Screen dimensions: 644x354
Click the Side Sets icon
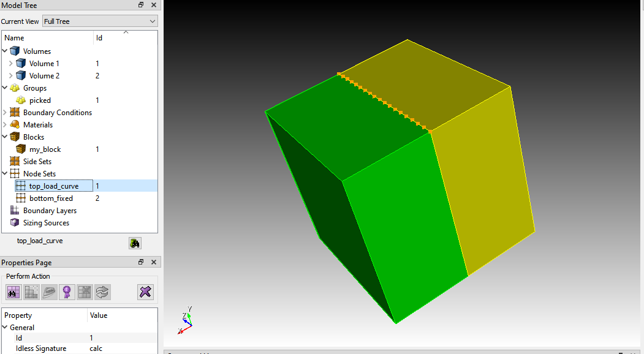click(15, 162)
